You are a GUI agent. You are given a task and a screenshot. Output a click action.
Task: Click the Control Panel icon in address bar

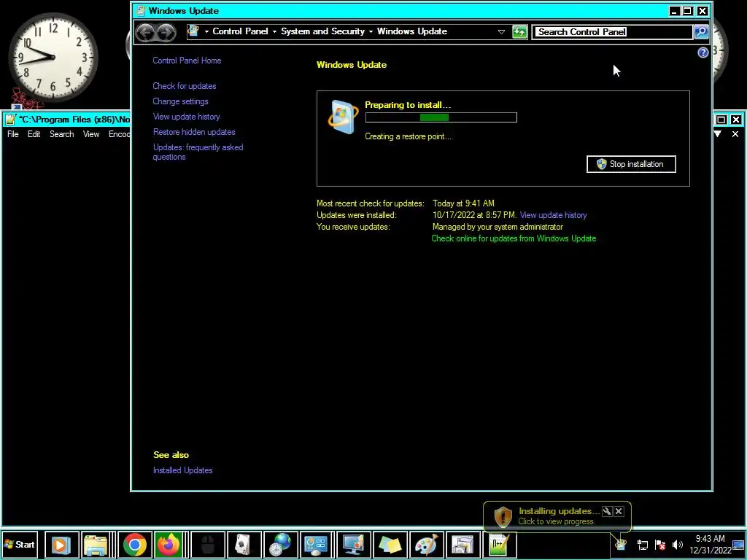193,31
